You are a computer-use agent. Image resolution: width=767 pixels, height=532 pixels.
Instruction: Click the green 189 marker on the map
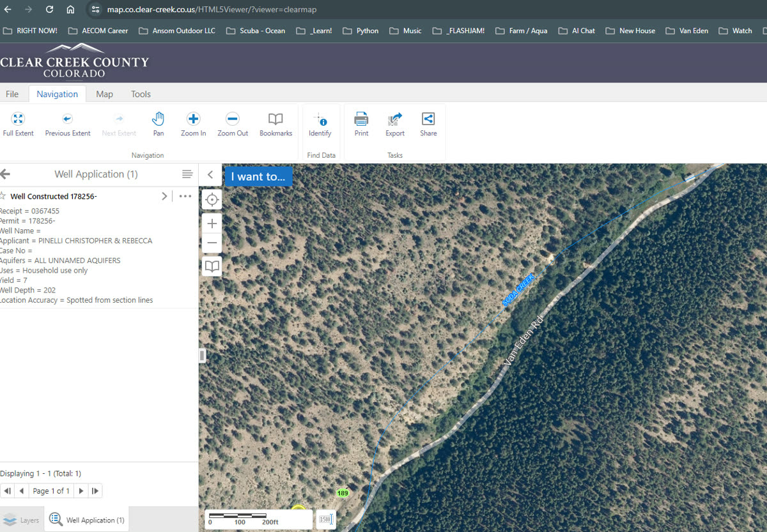click(x=343, y=493)
